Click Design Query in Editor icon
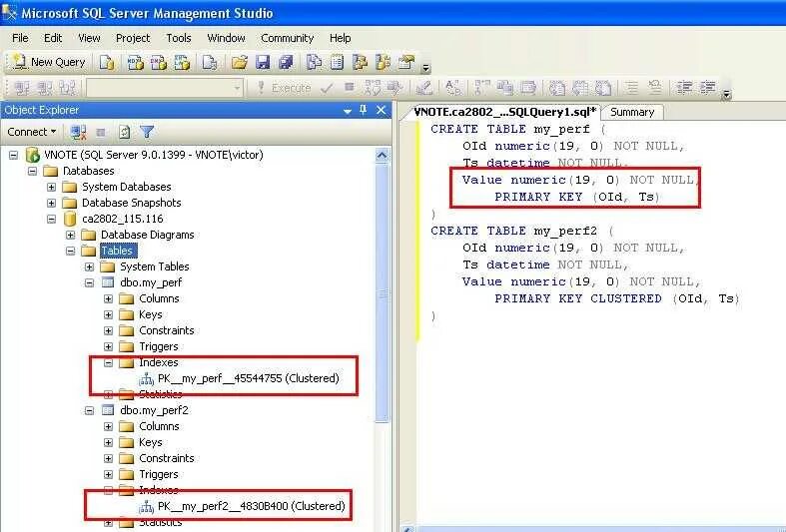 tap(424, 88)
